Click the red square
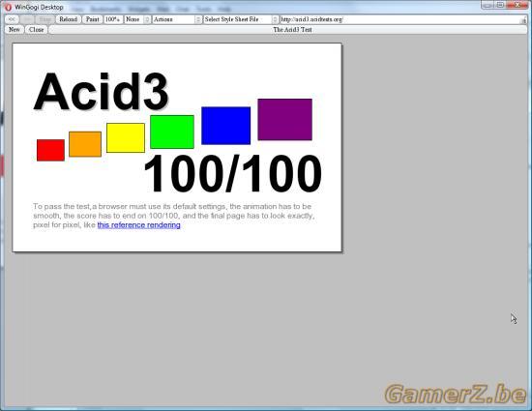The image size is (532, 411). click(50, 150)
